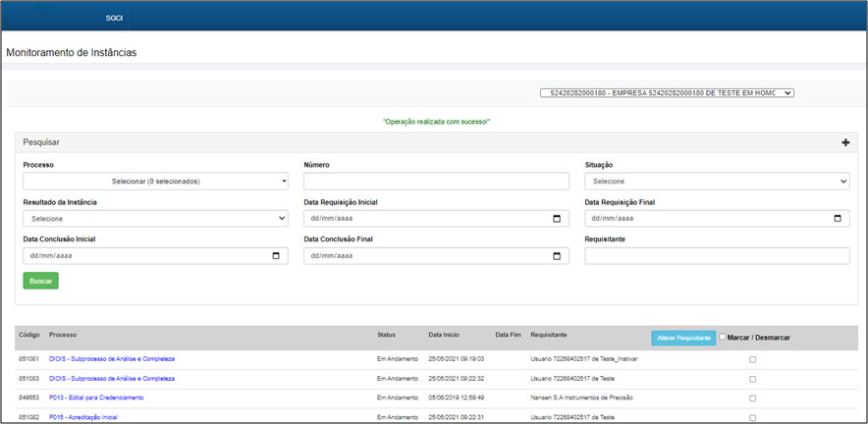Open calendar picker for Data Requisição Inicial
Image resolution: width=868 pixels, height=424 pixels.
click(557, 219)
